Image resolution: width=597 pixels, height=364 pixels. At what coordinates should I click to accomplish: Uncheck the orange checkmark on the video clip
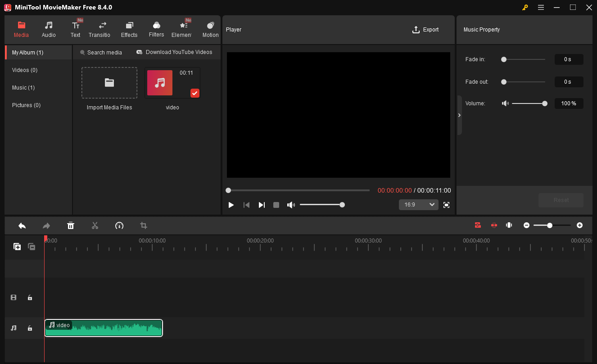(194, 93)
